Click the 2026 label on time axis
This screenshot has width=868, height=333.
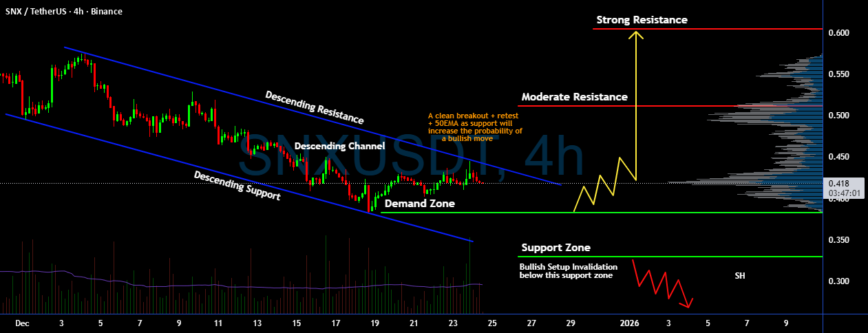(629, 322)
